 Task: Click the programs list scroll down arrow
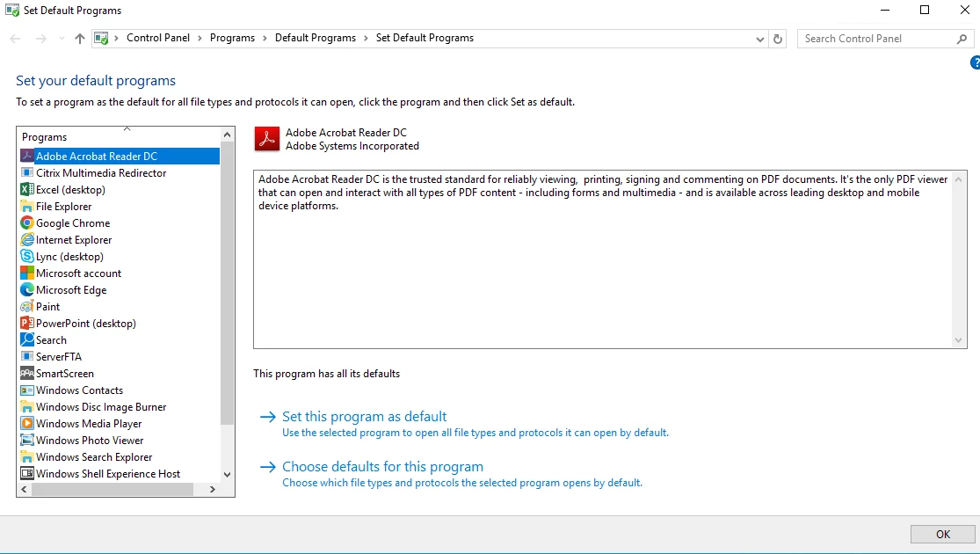pos(227,475)
